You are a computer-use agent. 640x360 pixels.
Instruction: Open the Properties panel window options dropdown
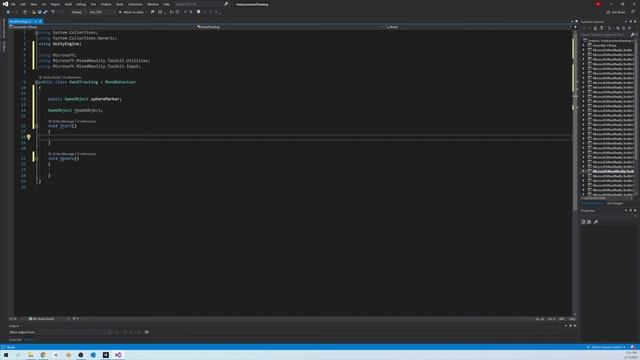(x=626, y=211)
